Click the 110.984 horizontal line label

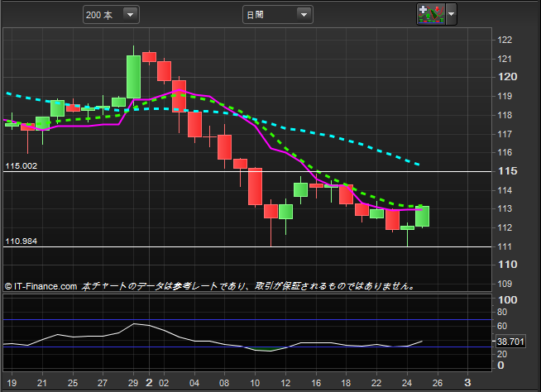click(x=21, y=241)
